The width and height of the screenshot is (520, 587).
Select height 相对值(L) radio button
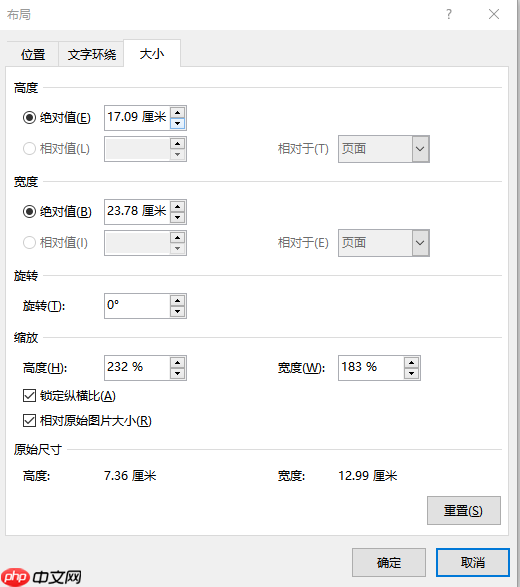point(29,149)
